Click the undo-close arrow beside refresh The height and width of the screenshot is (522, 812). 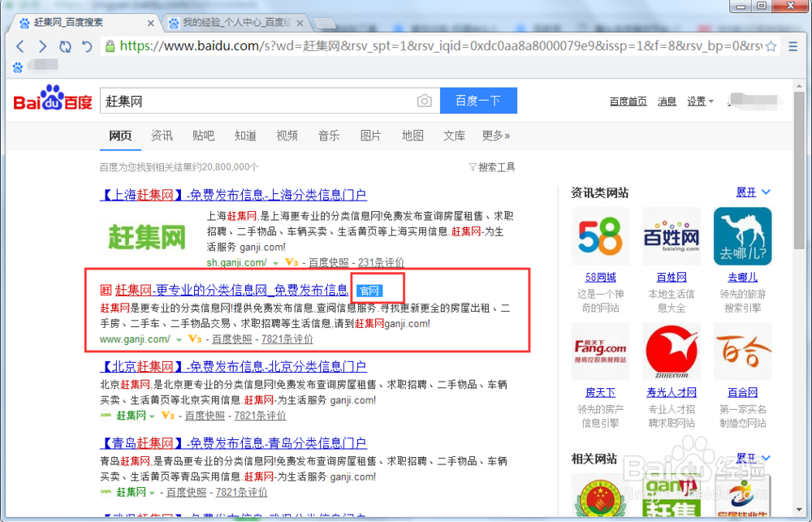point(87,46)
